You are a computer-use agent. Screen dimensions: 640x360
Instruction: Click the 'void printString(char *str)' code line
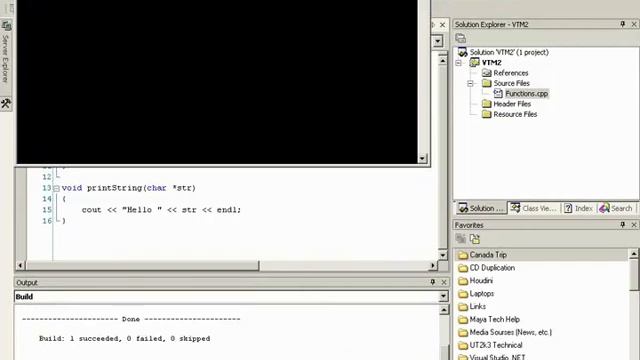(129, 188)
